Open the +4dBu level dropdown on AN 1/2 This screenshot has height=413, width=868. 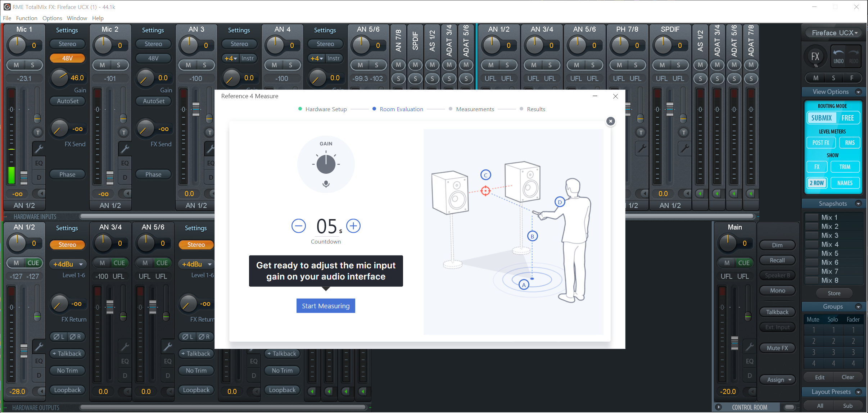coord(68,264)
